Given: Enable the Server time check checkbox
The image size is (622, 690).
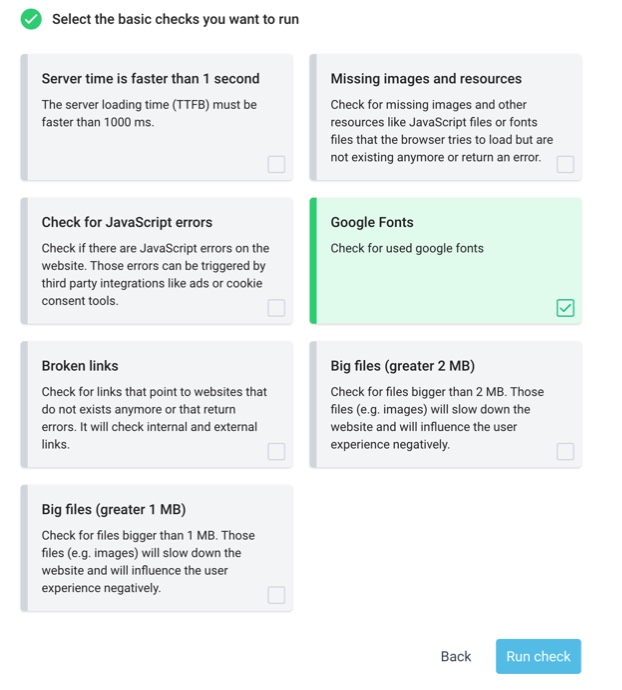Looking at the screenshot, I should coord(276,164).
